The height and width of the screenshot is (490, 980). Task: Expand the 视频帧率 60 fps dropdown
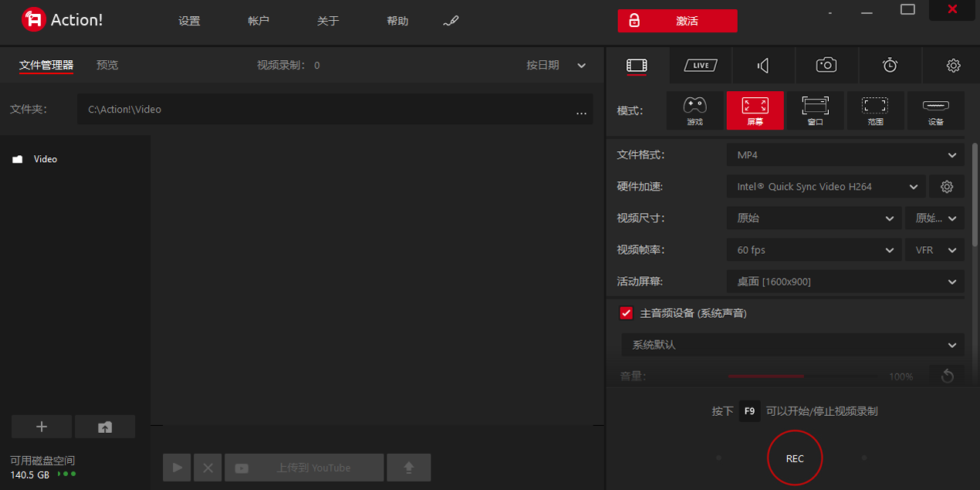(x=814, y=249)
